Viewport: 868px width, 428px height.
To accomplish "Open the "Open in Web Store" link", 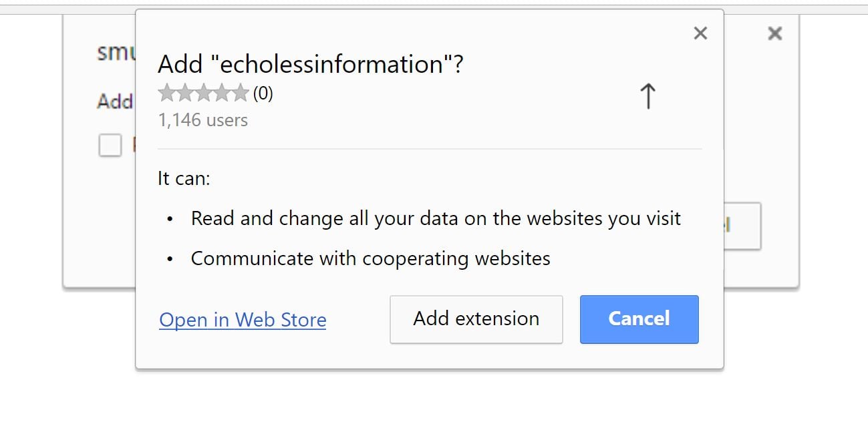I will coord(243,320).
